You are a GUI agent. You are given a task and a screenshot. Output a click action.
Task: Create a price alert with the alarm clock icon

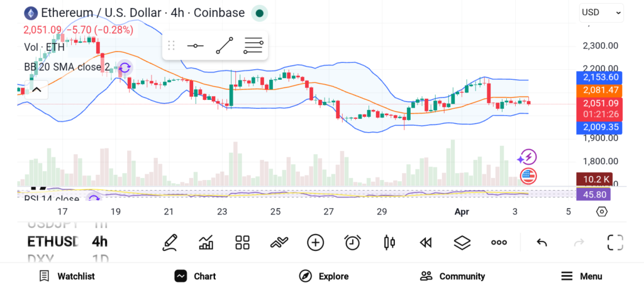point(352,242)
